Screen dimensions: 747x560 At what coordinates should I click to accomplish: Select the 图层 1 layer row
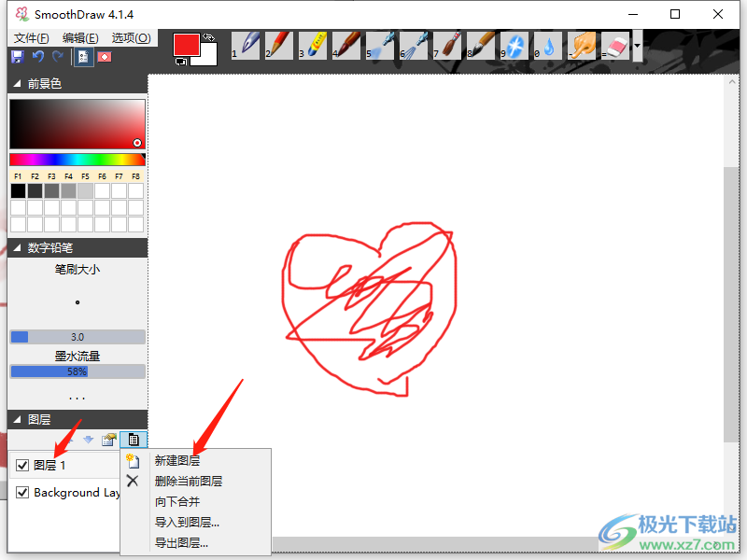click(x=64, y=465)
